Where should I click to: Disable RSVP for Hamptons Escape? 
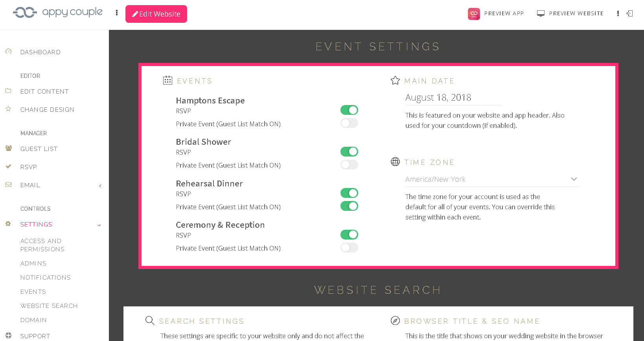(349, 110)
